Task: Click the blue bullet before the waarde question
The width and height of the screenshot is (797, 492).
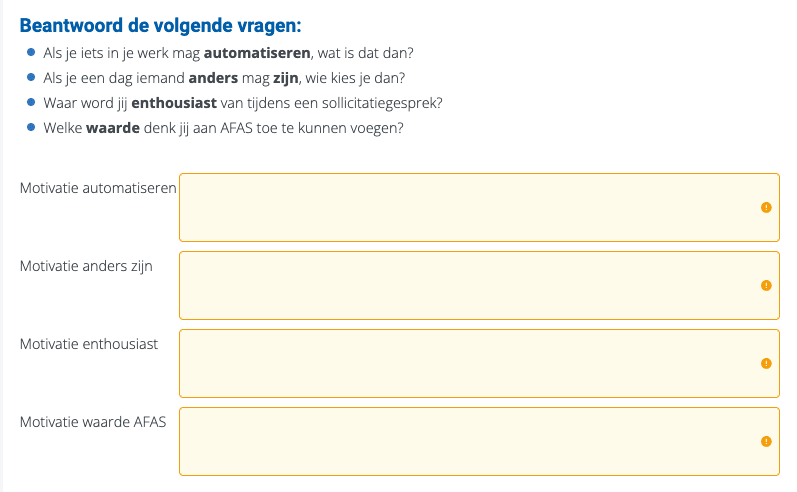Action: coord(31,127)
